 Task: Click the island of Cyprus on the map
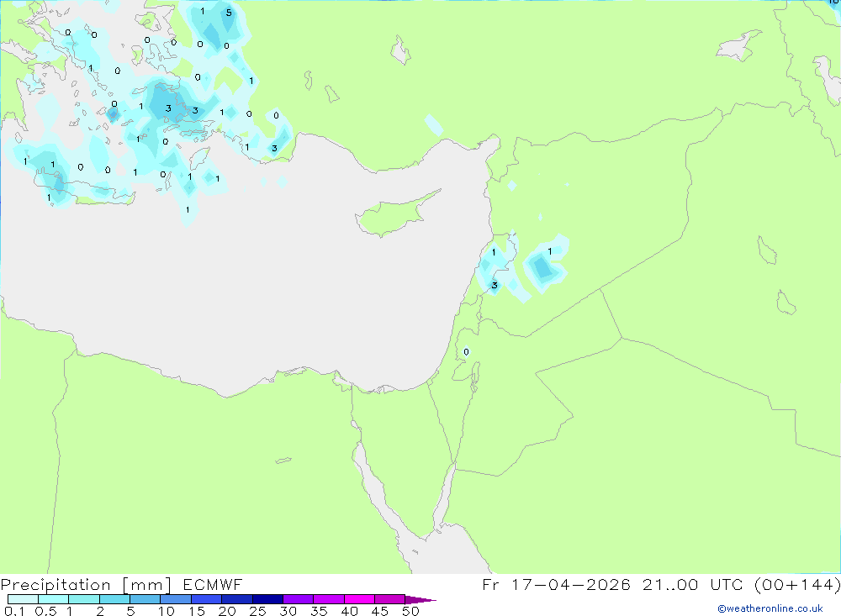point(394,215)
